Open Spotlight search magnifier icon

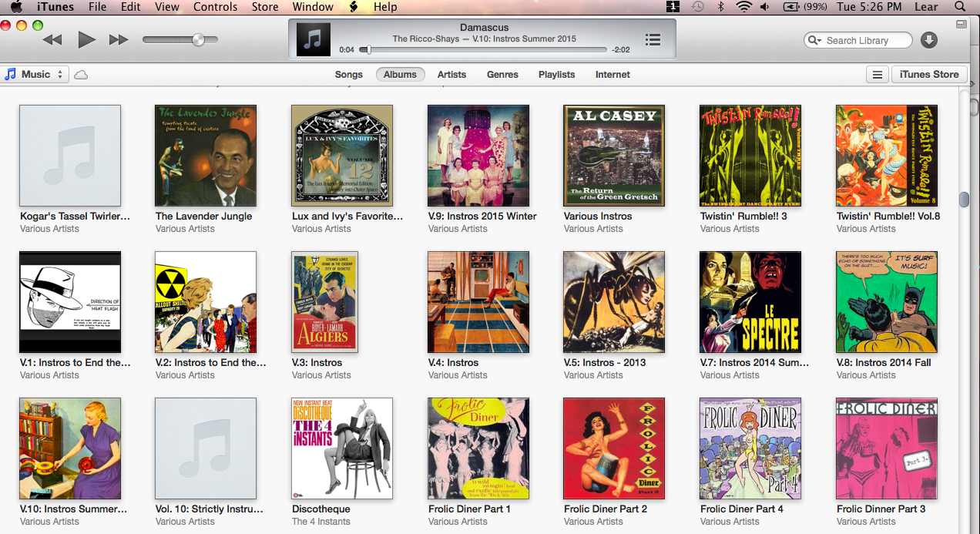click(x=959, y=7)
